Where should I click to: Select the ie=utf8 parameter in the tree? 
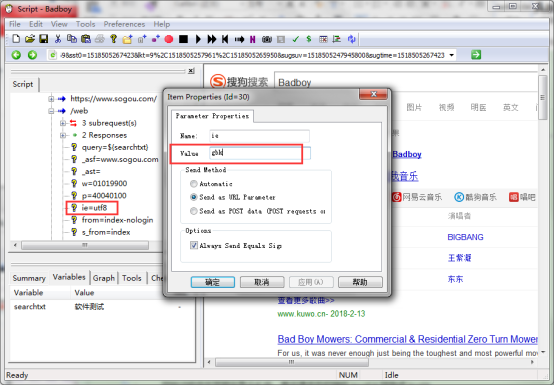(94, 208)
